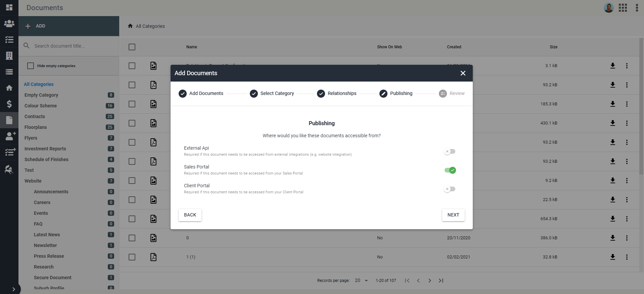
Task: Toggle the External Api switch
Action: click(x=450, y=151)
